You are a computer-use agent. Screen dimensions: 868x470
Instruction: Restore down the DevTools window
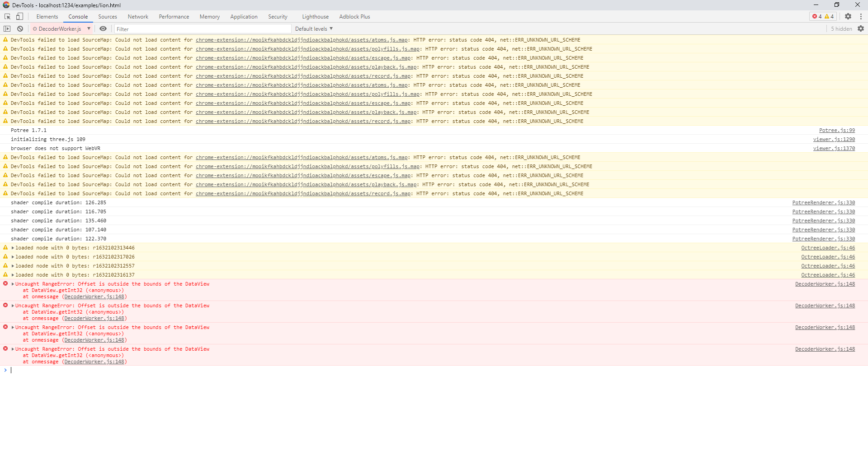[837, 5]
